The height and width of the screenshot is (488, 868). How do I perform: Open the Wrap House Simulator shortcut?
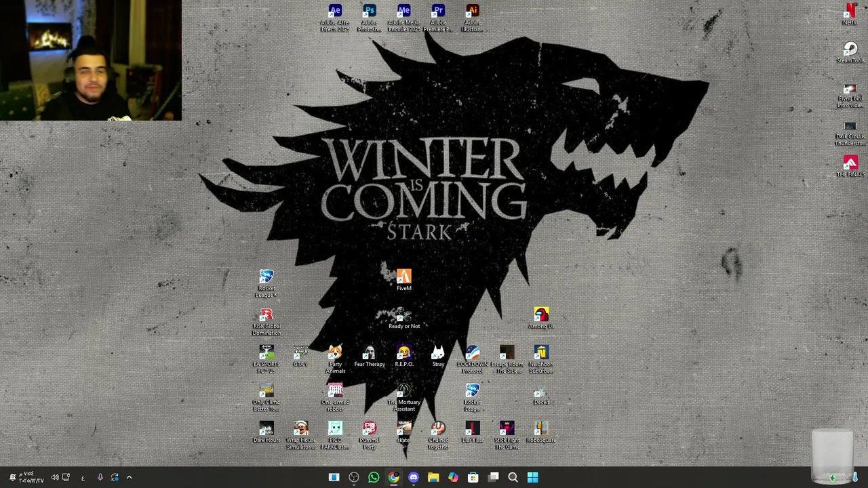(x=300, y=435)
